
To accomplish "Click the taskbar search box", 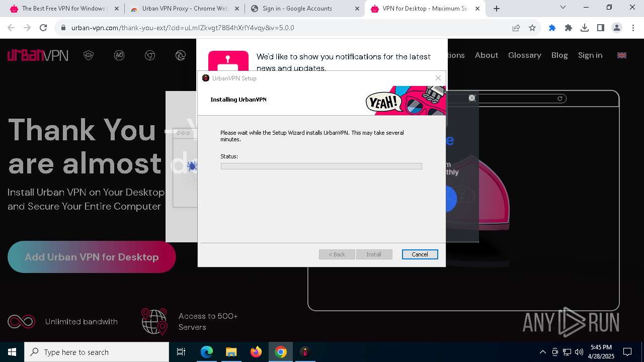I will point(97,352).
